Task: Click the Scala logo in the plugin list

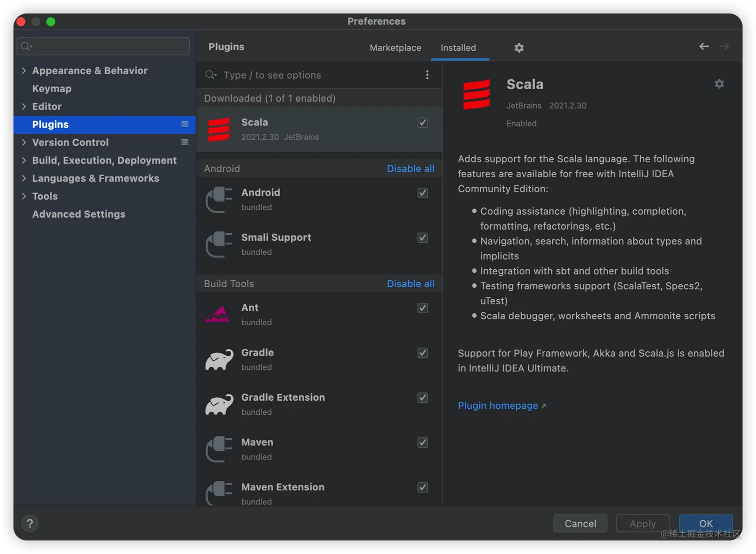Action: pyautogui.click(x=219, y=130)
